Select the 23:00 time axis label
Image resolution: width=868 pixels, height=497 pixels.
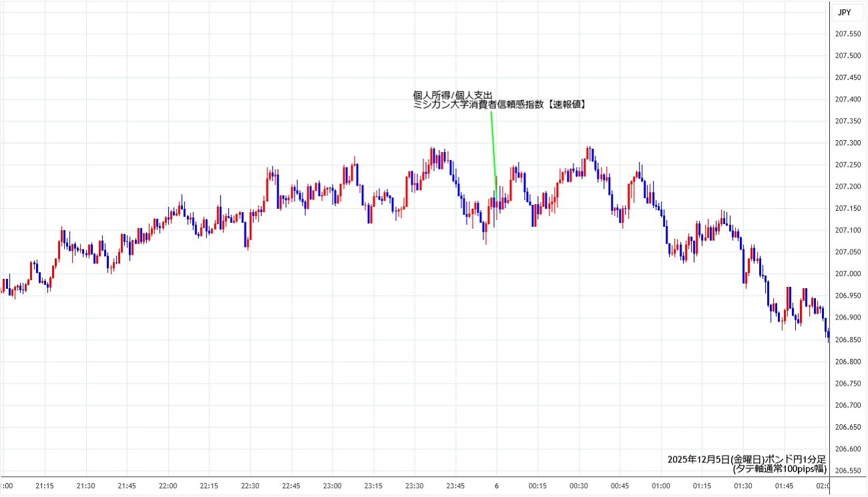[x=332, y=486]
